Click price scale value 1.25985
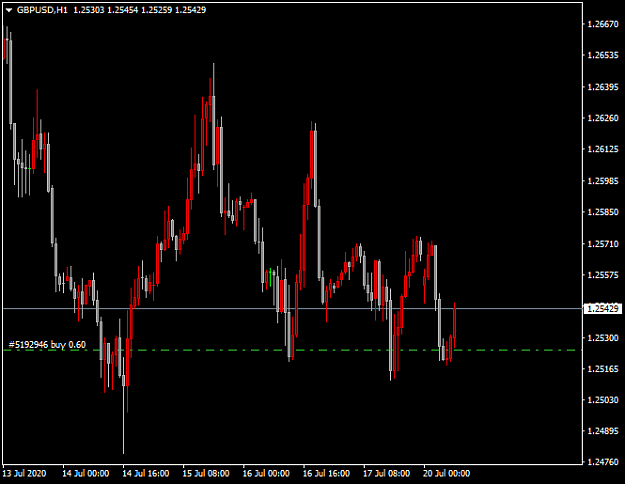Screen dimensions: 625x484 603,181
